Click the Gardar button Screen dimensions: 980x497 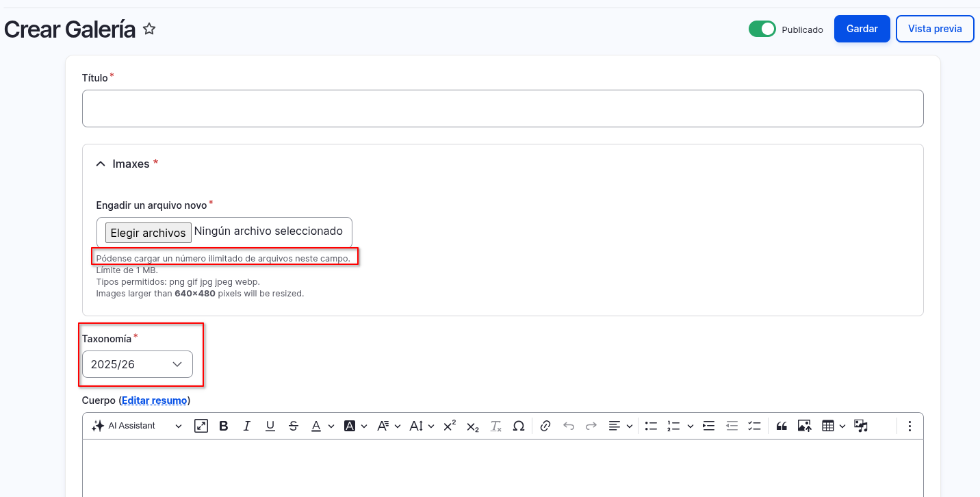tap(862, 29)
